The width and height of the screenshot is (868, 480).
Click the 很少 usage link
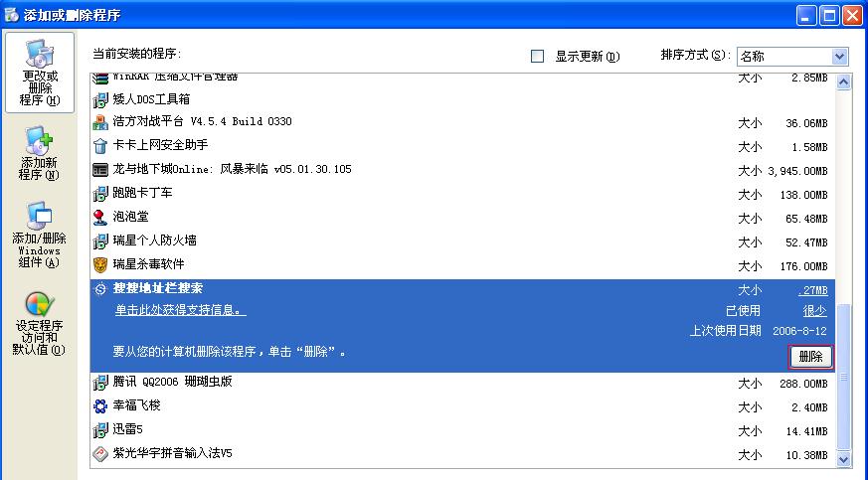click(x=815, y=311)
